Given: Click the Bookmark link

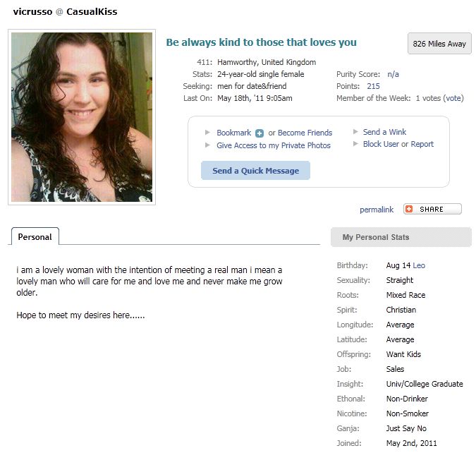Looking at the screenshot, I should (233, 133).
